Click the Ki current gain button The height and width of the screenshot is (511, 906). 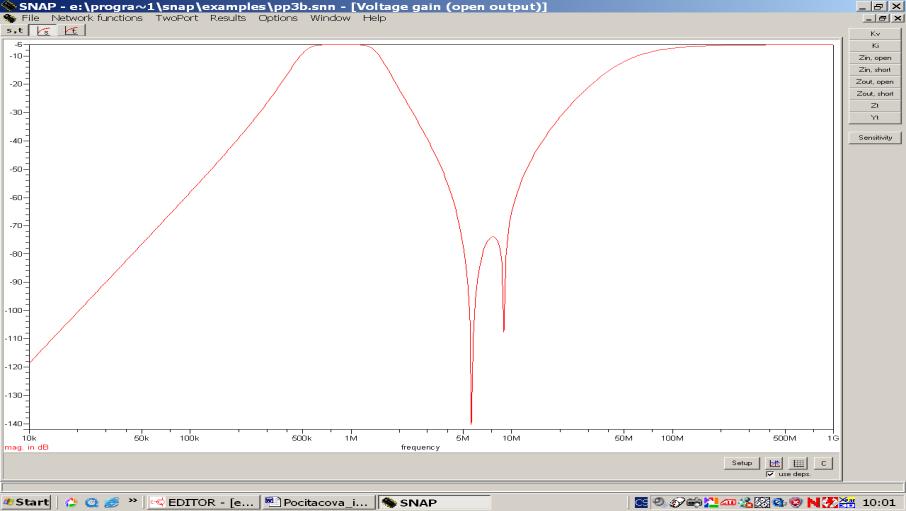point(875,46)
